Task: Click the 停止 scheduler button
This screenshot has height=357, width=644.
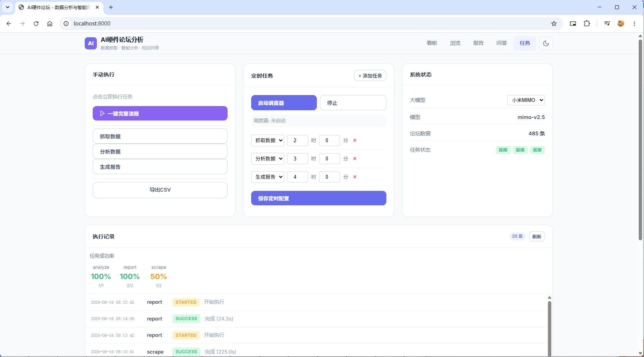Action: [353, 103]
